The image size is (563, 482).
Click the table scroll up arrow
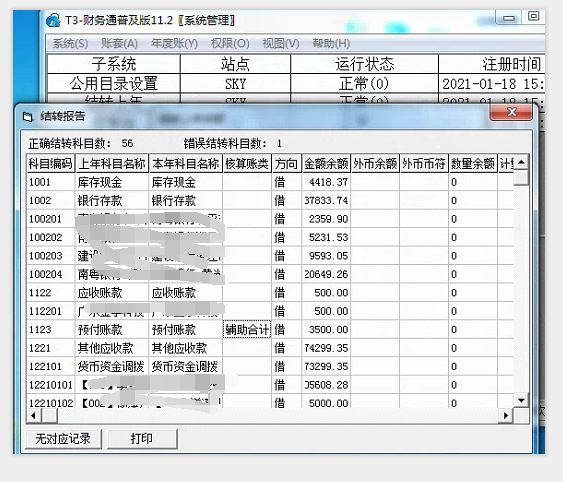point(521,163)
